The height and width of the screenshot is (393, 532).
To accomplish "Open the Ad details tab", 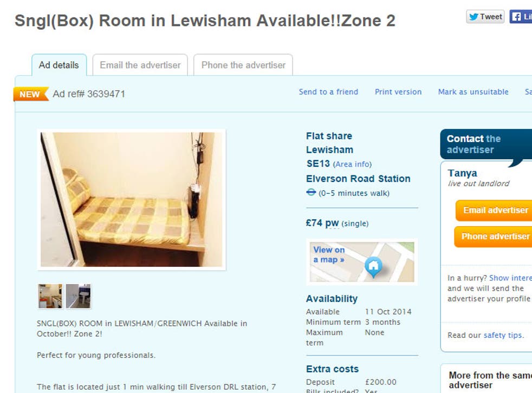I will [59, 65].
